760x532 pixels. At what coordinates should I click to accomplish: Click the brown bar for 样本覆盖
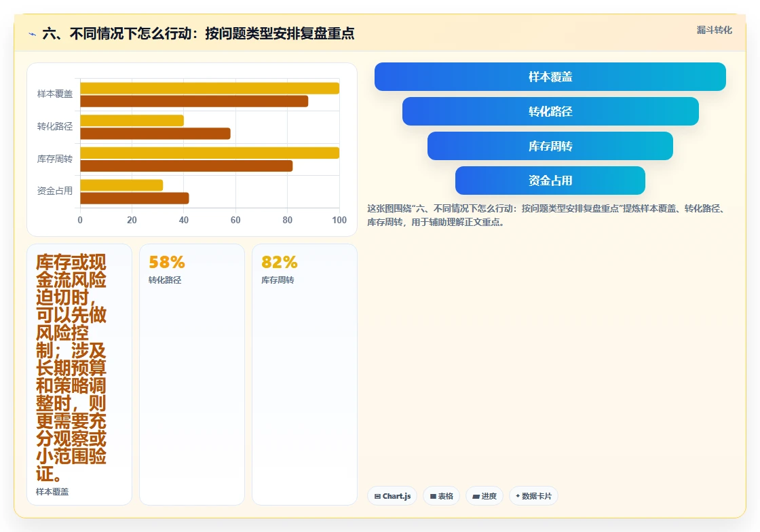(194, 101)
